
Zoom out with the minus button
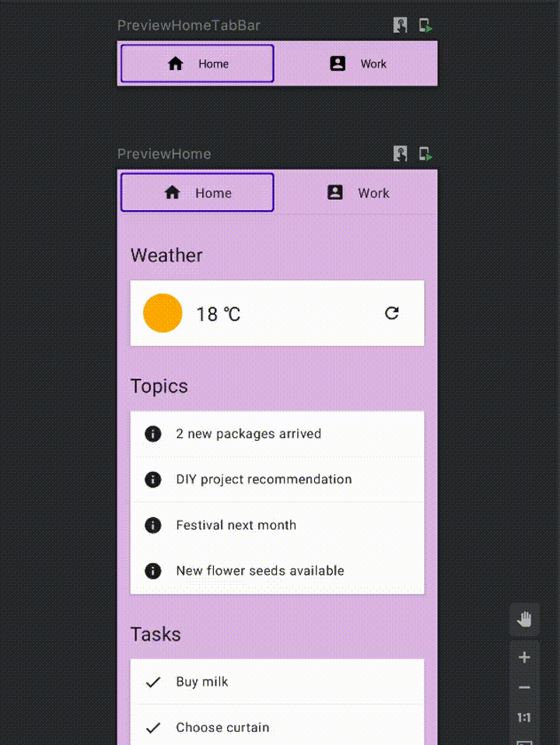(524, 687)
